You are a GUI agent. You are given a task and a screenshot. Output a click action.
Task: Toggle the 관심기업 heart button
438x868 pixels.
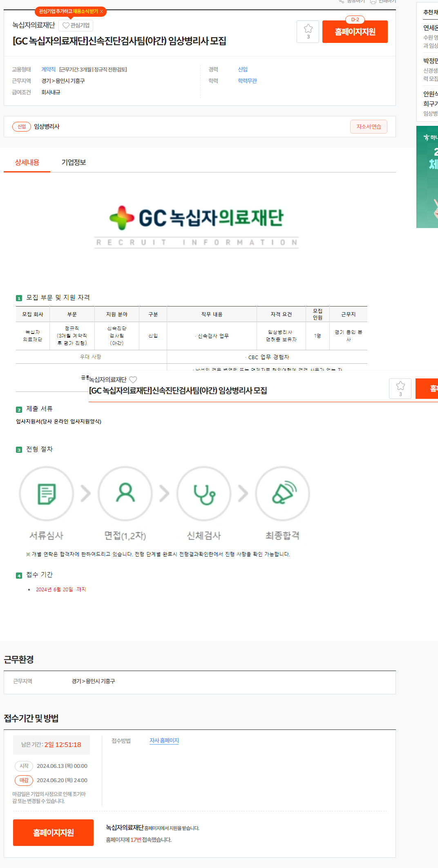tap(76, 25)
